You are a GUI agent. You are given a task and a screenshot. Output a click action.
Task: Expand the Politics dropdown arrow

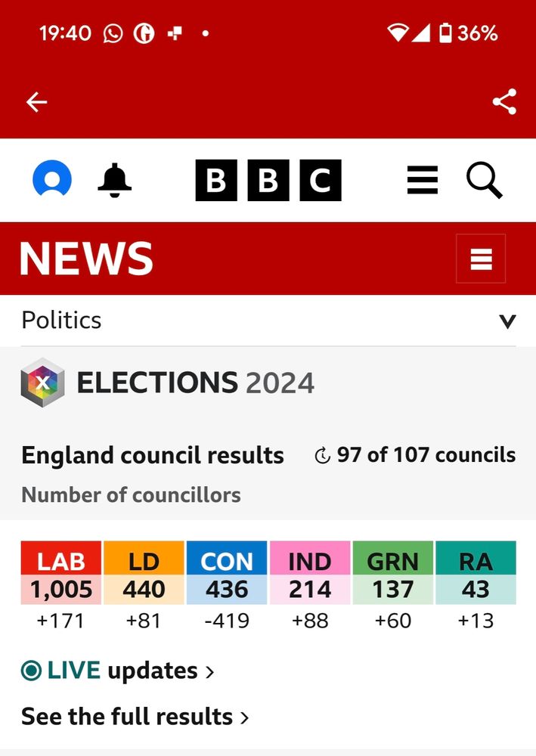(507, 321)
